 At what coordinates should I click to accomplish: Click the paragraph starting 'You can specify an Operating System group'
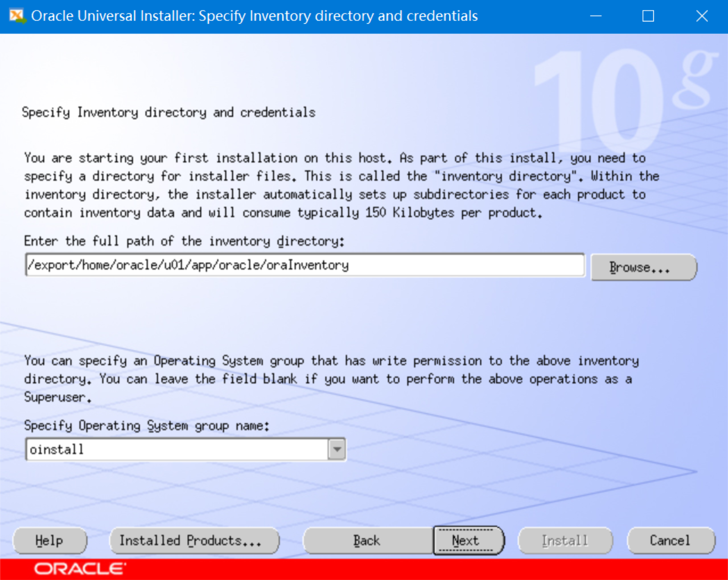click(x=331, y=379)
